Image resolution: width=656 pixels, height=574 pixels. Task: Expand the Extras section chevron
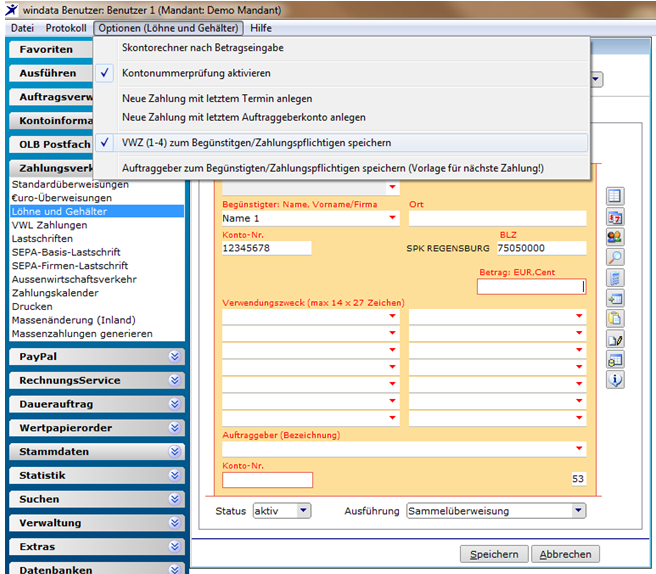point(174,546)
